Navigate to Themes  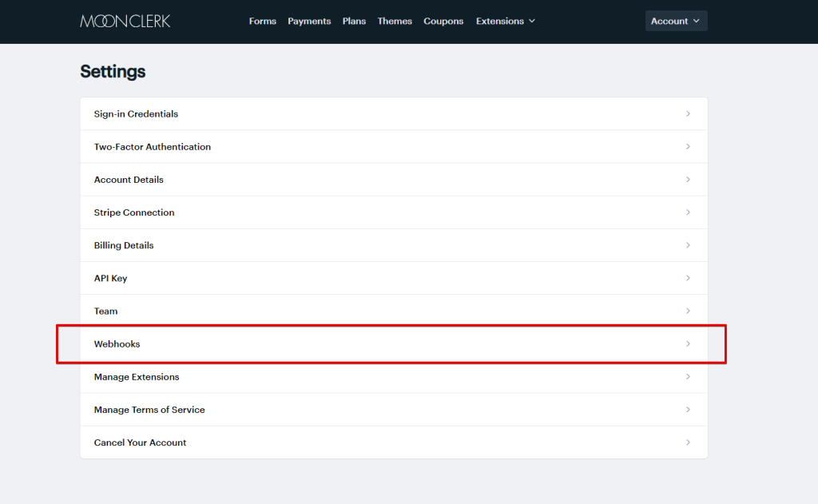pos(395,22)
